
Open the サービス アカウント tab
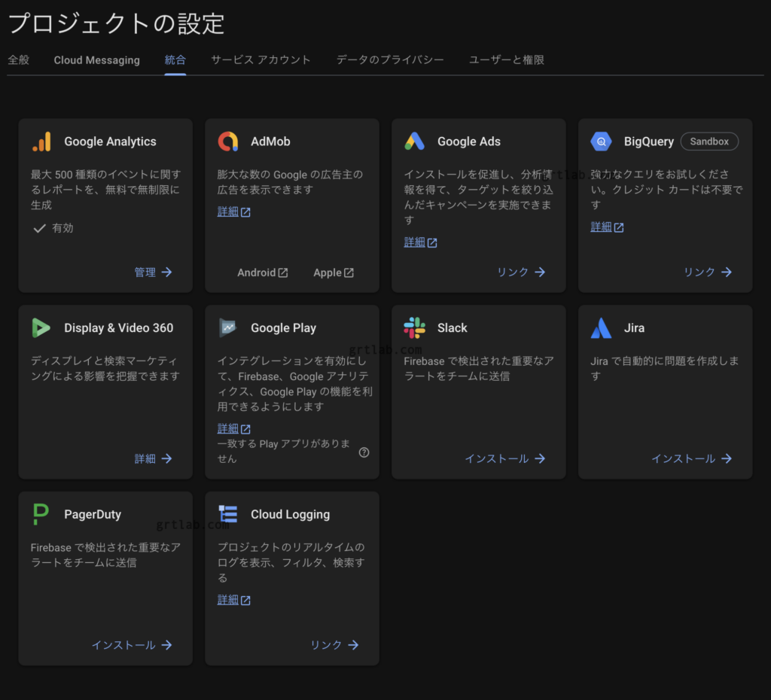point(261,59)
